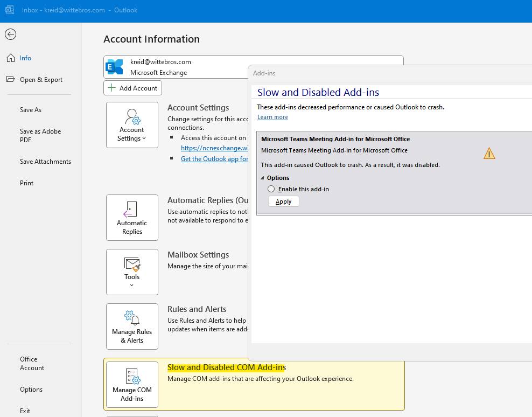Click the Manage Rules & Alerts bell icon
Screen dimensions: 532x417
(132, 318)
